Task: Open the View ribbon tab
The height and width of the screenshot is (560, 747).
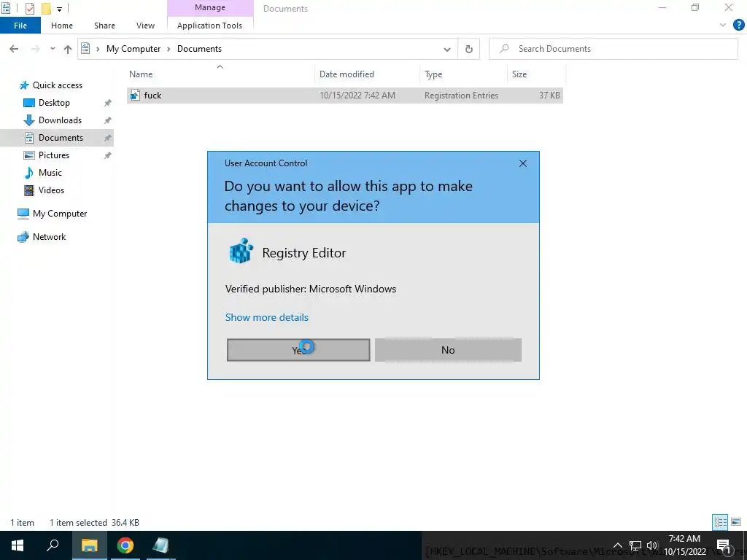Action: [145, 26]
